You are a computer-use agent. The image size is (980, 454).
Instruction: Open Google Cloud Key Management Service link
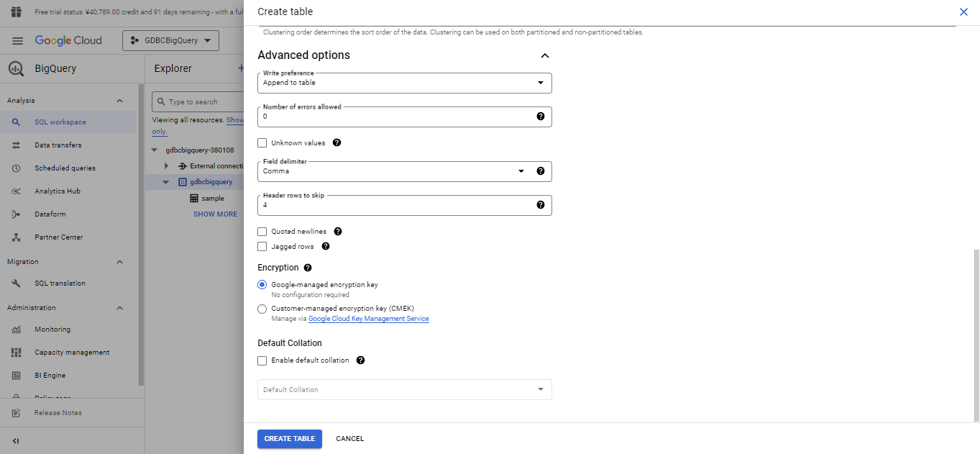tap(368, 319)
